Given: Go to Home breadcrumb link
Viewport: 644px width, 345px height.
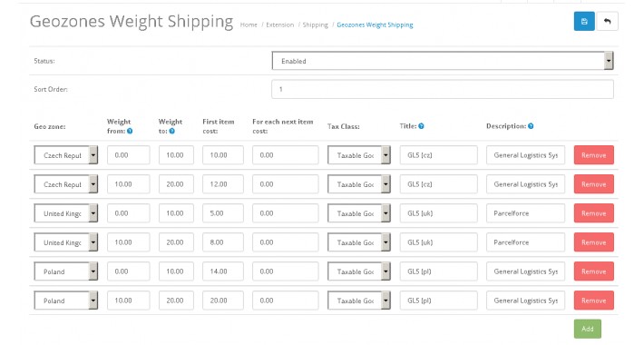Looking at the screenshot, I should (249, 25).
